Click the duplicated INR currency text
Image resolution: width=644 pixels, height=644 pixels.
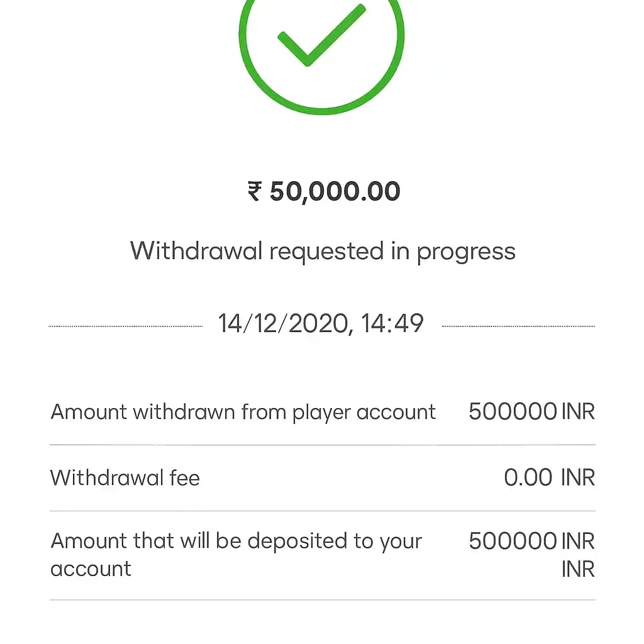[580, 568]
